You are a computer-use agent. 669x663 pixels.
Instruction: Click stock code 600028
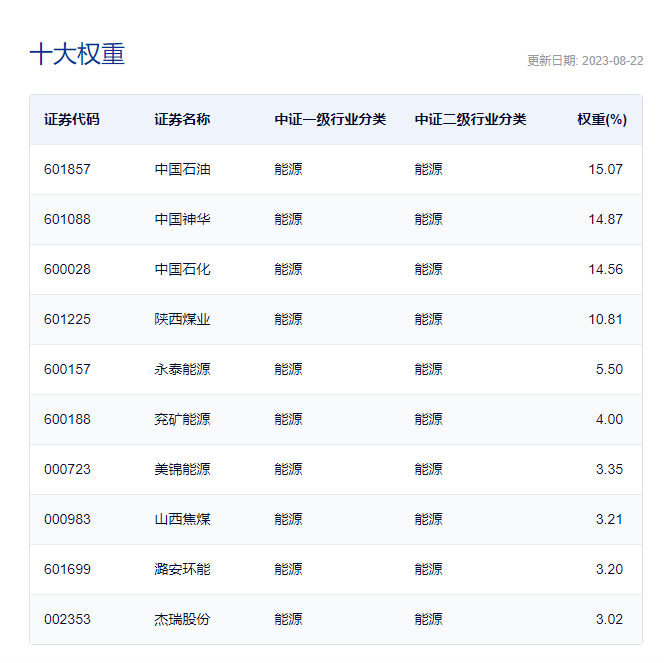click(x=67, y=269)
